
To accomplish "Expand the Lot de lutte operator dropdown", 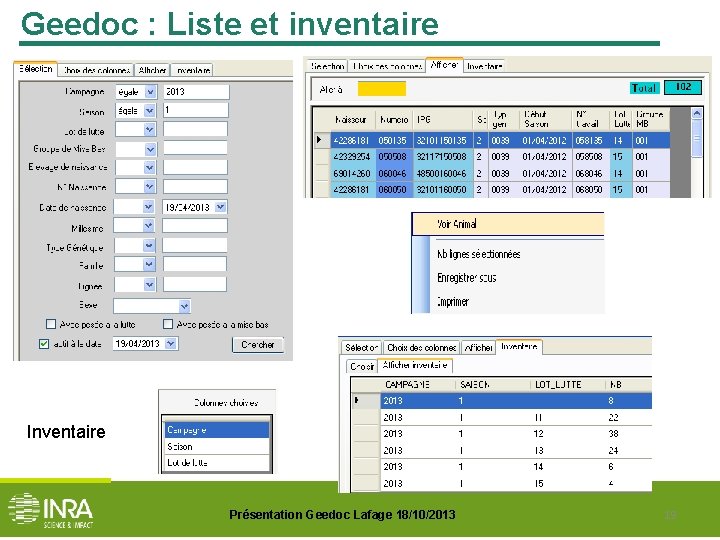I will tap(149, 130).
